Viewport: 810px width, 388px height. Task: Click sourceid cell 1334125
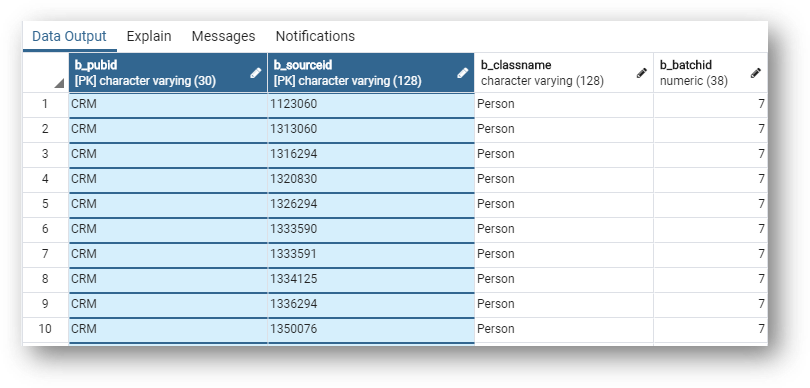371,279
